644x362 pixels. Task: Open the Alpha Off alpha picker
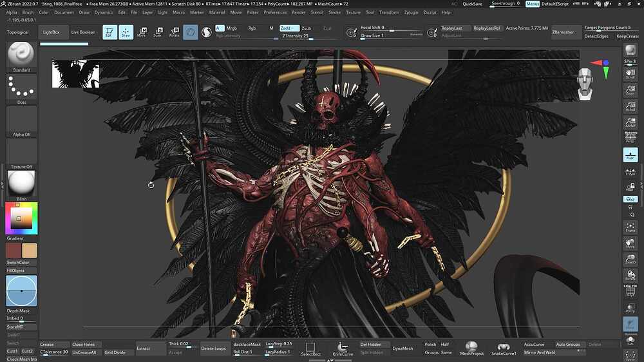click(x=21, y=121)
